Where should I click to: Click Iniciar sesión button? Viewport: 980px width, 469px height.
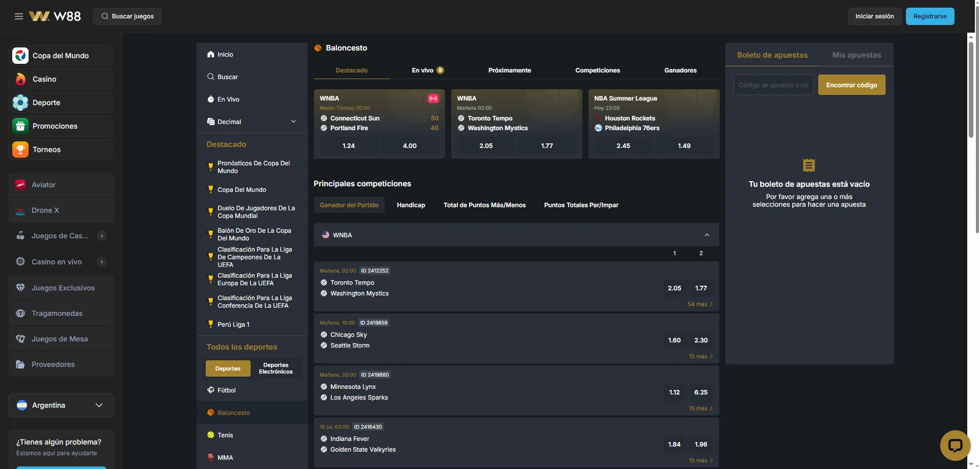(875, 16)
